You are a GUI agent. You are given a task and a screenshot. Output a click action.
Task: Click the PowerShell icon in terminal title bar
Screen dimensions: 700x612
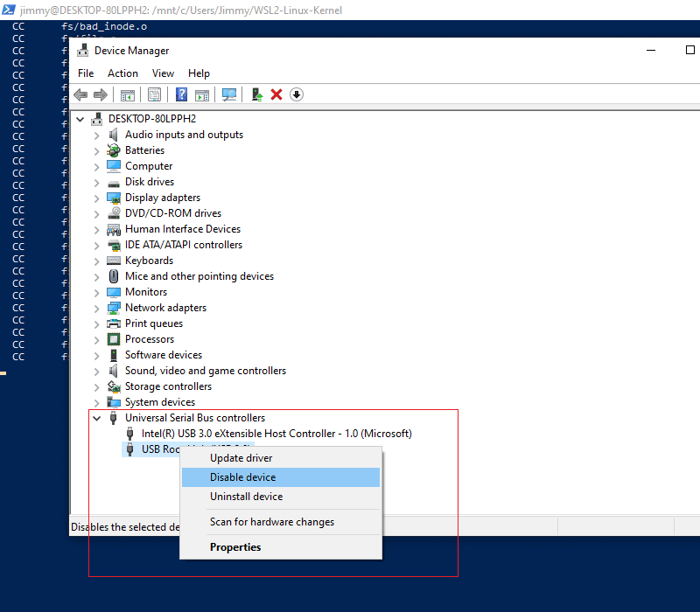[x=9, y=10]
